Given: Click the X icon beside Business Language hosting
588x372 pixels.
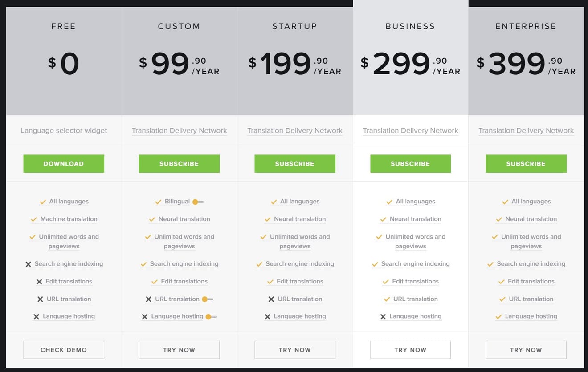Looking at the screenshot, I should point(383,317).
